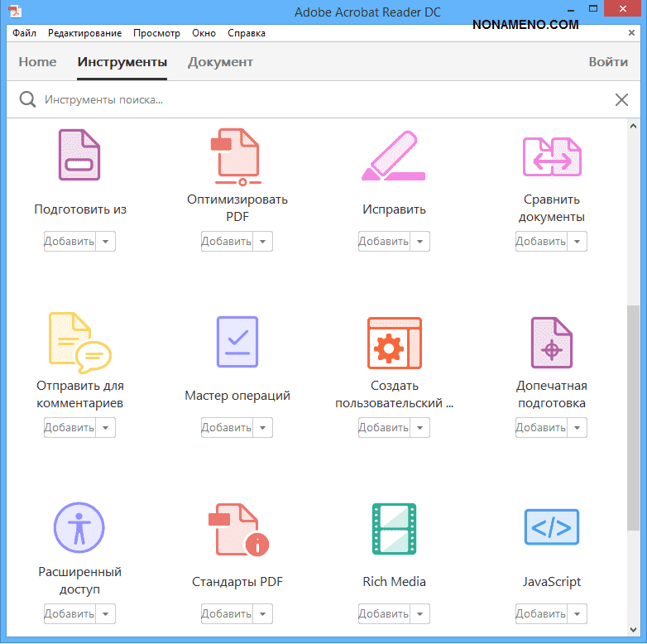Open the Редактирование menu
The height and width of the screenshot is (644, 647).
[x=84, y=33]
